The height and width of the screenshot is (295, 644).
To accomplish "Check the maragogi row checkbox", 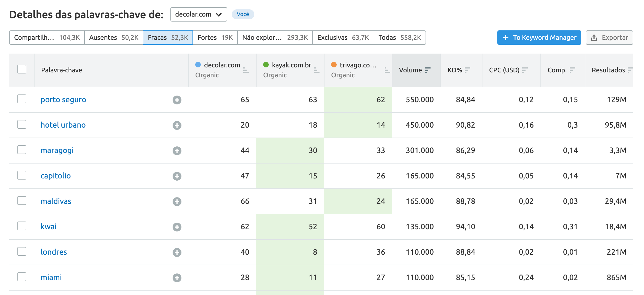I will coord(22,150).
